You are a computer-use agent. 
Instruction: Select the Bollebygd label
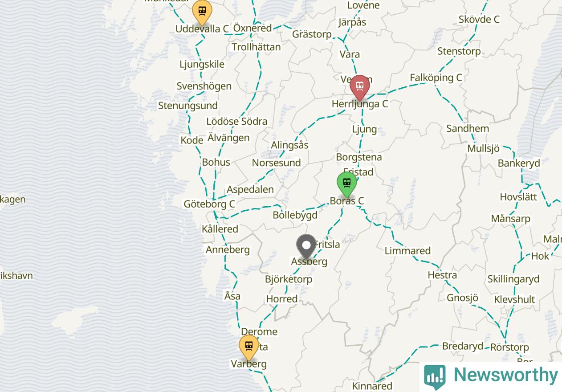point(295,215)
